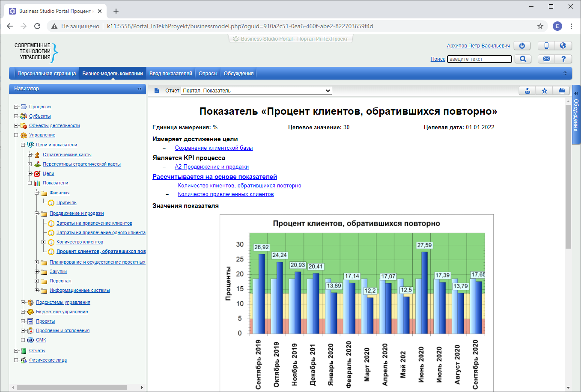Viewport: 581px width, 392px height.
Task: Open the Ввод показателей menu tab
Action: point(170,74)
